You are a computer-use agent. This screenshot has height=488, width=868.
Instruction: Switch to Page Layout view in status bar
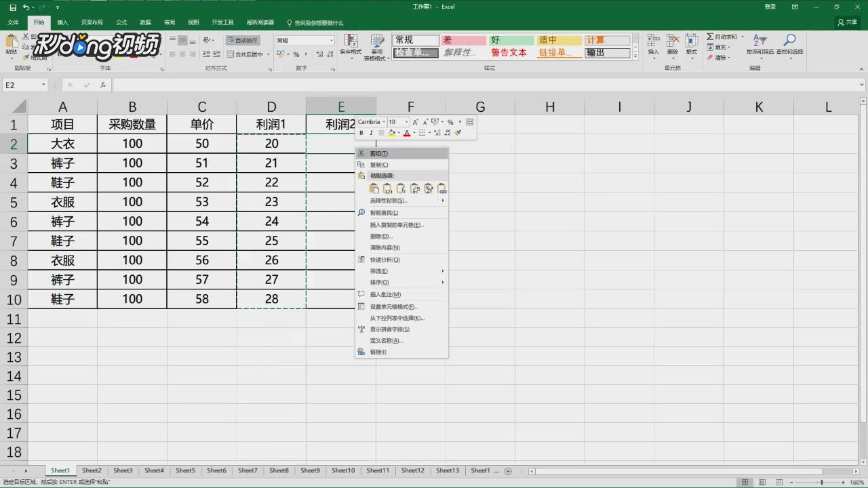point(761,482)
